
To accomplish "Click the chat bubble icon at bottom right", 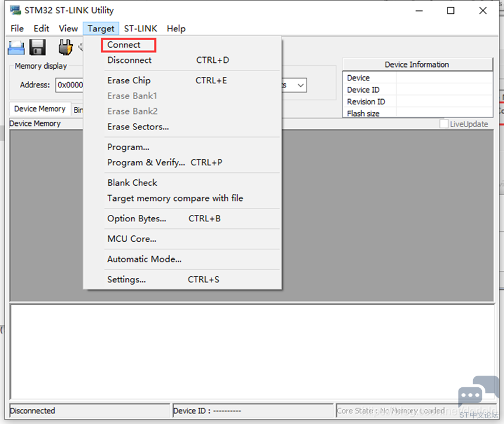I will click(x=478, y=391).
